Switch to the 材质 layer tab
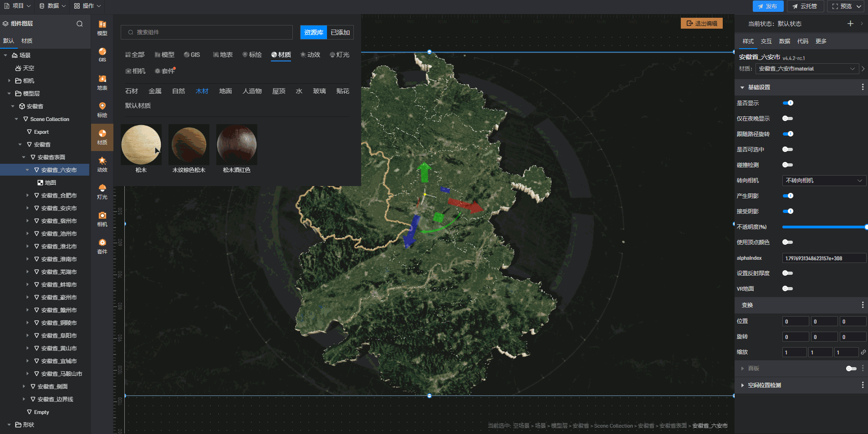Image resolution: width=868 pixels, height=434 pixels. (x=27, y=41)
